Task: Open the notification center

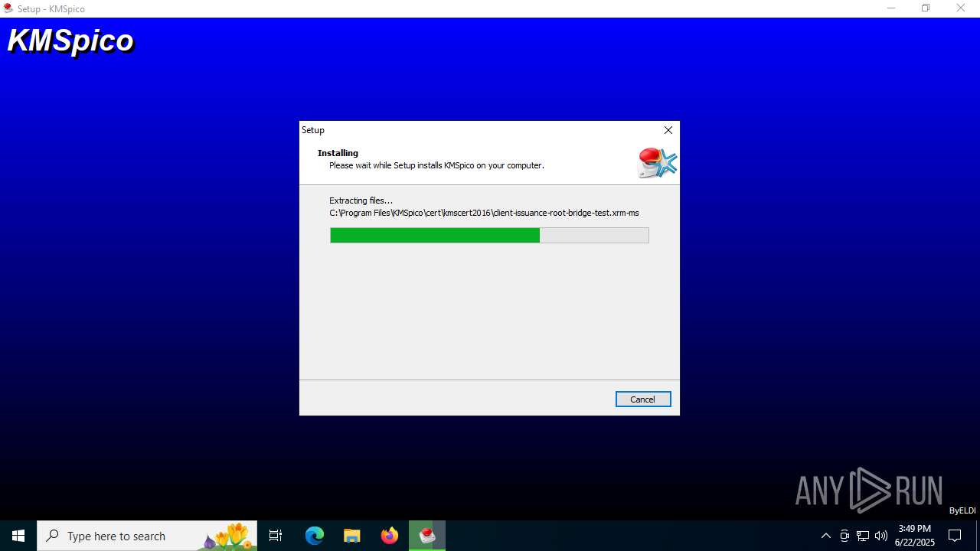Action: pyautogui.click(x=955, y=536)
